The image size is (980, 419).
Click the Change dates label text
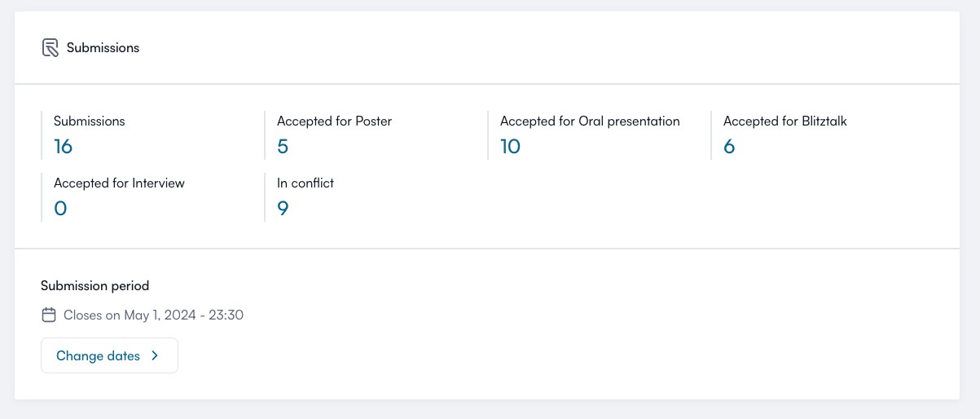click(98, 356)
